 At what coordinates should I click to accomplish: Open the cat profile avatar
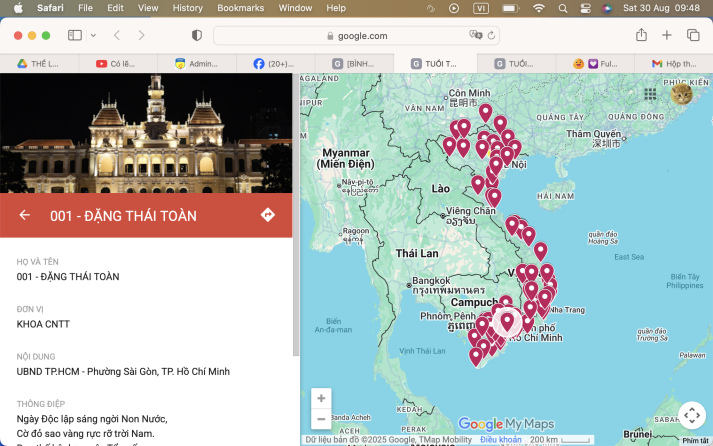(x=682, y=94)
